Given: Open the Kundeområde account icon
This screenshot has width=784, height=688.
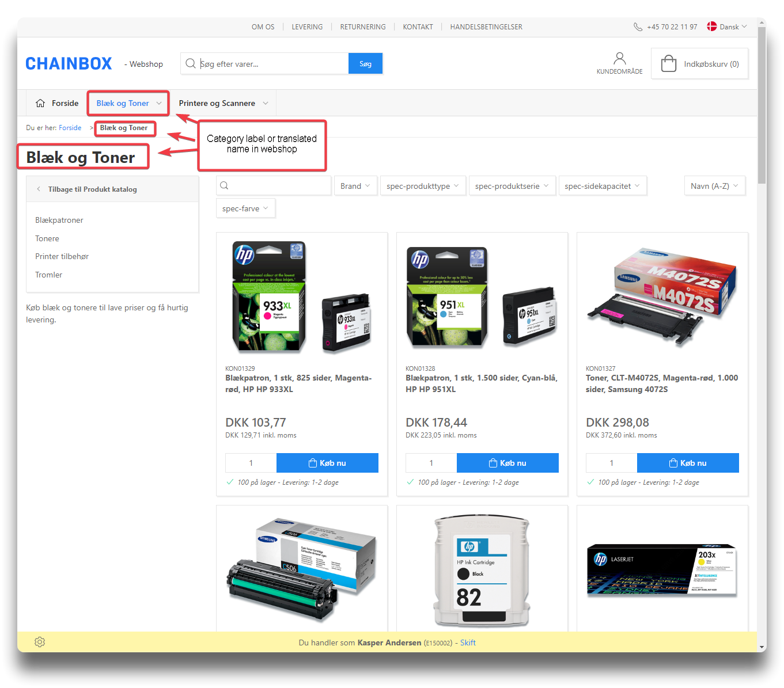Looking at the screenshot, I should (619, 59).
